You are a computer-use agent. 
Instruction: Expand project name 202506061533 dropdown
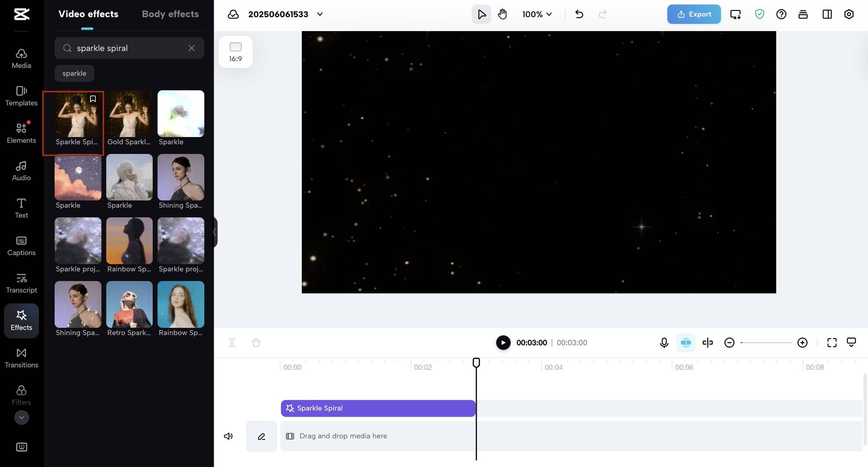(320, 14)
